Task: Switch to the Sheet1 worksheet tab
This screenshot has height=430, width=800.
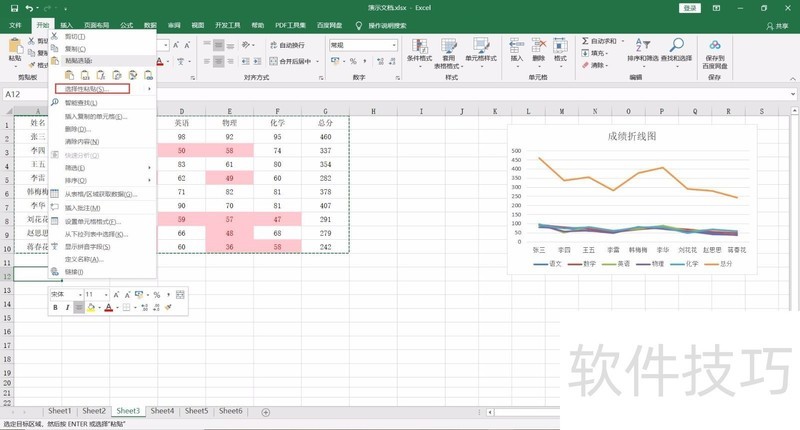Action: pyautogui.click(x=60, y=411)
